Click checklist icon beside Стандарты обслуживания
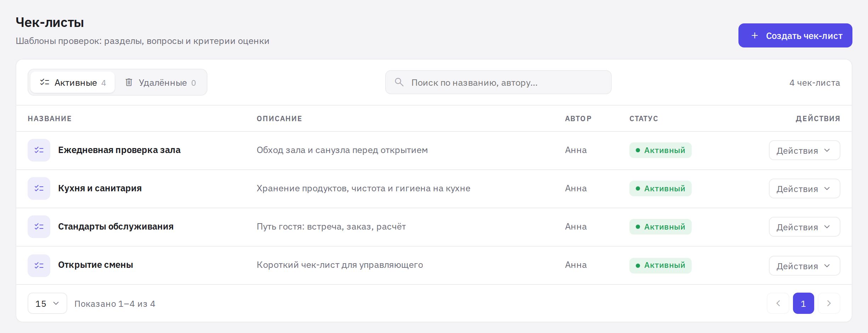The height and width of the screenshot is (333, 868). [x=39, y=227]
